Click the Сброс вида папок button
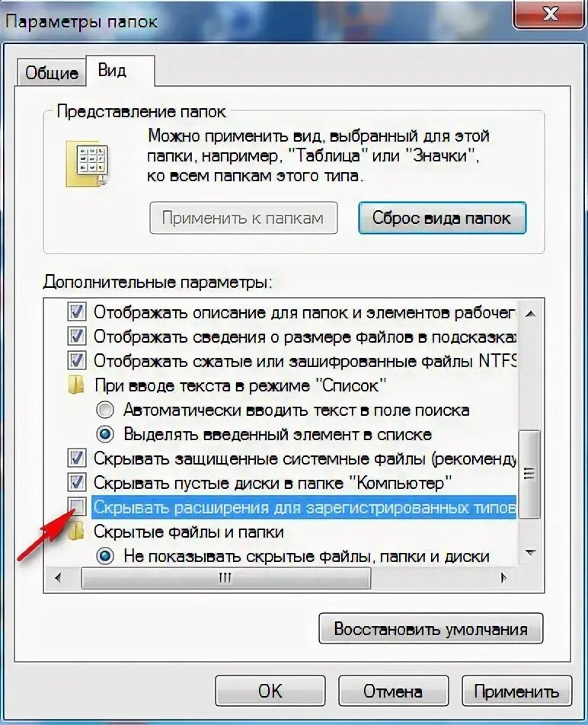The height and width of the screenshot is (725, 588). pos(442,218)
